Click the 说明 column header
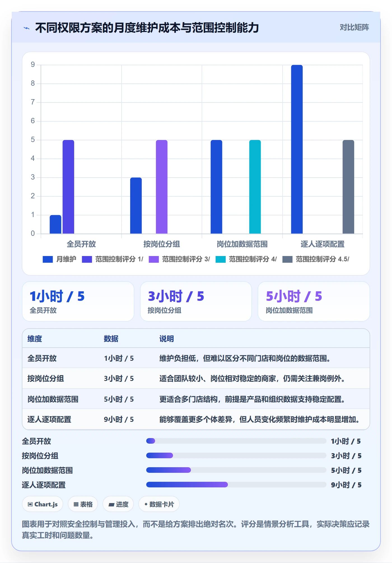This screenshot has height=563, width=392. [x=167, y=339]
